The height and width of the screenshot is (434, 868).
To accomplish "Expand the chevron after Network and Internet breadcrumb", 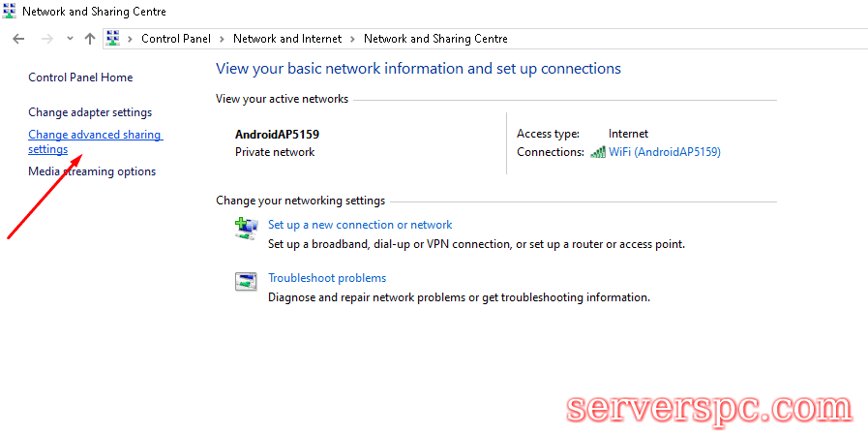I will click(x=352, y=39).
